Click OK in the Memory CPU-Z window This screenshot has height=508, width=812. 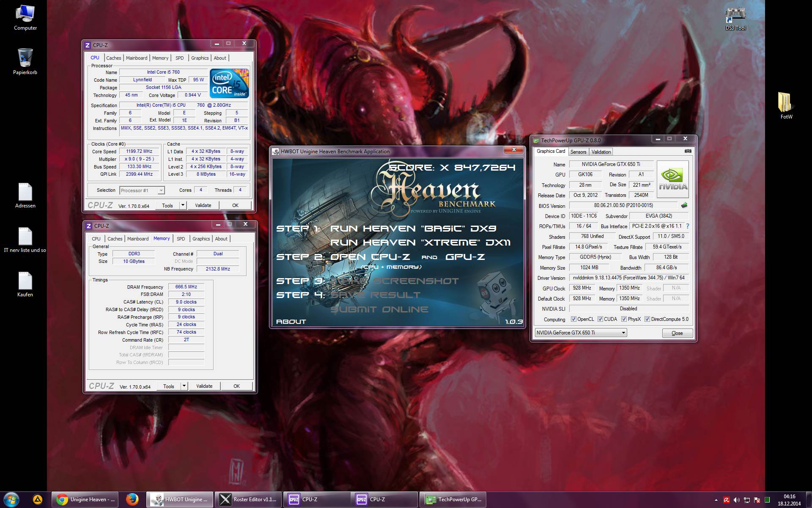[236, 386]
